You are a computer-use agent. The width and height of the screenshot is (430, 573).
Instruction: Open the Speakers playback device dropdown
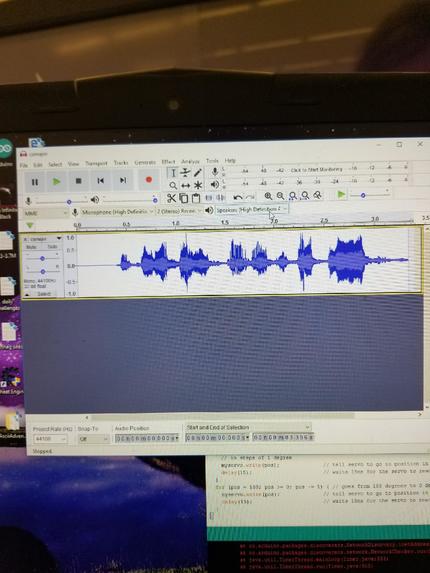(252, 209)
